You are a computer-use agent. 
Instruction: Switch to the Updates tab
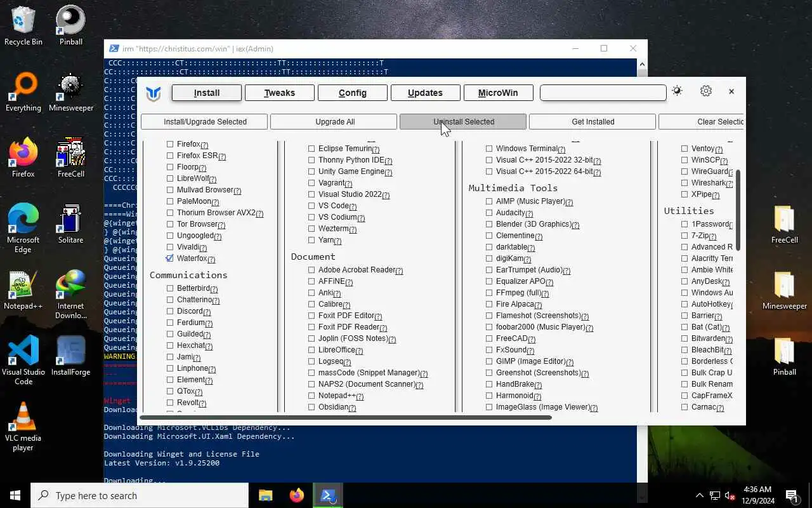[x=425, y=93]
